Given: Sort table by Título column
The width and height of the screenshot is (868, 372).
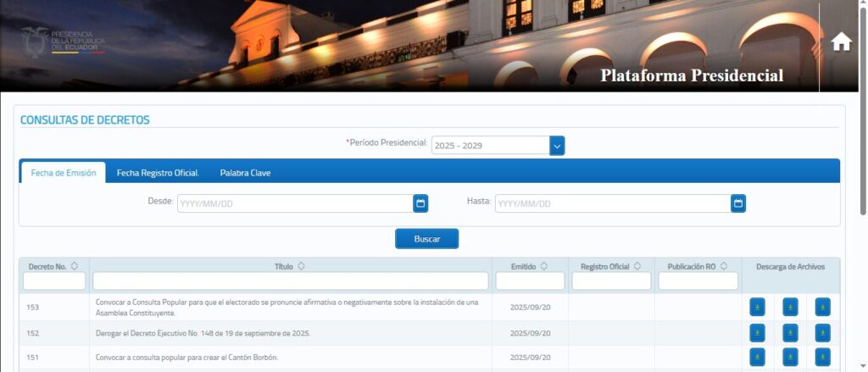Looking at the screenshot, I should (301, 266).
